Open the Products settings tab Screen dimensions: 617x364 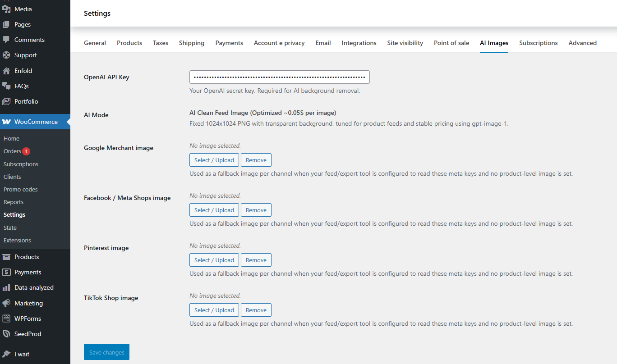coord(129,43)
